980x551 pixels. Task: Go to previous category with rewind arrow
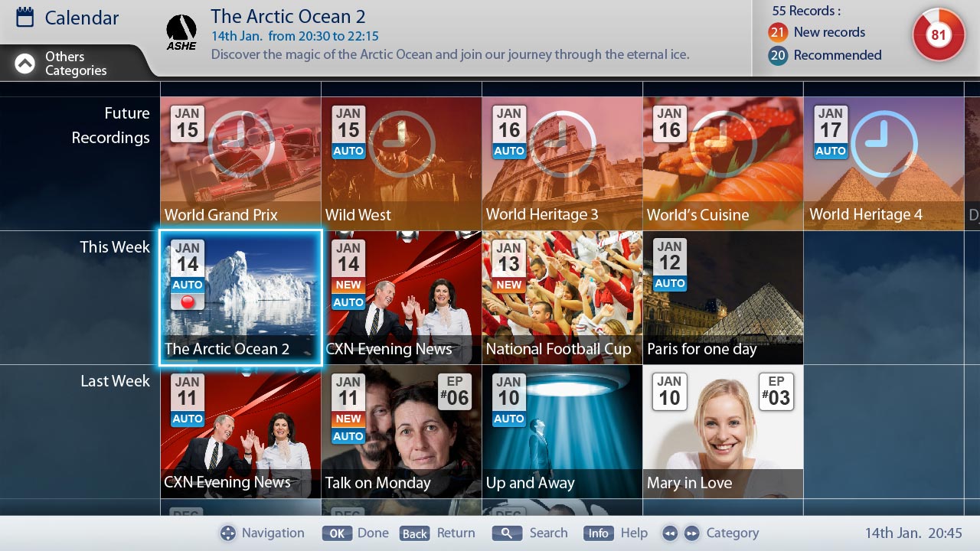(670, 533)
